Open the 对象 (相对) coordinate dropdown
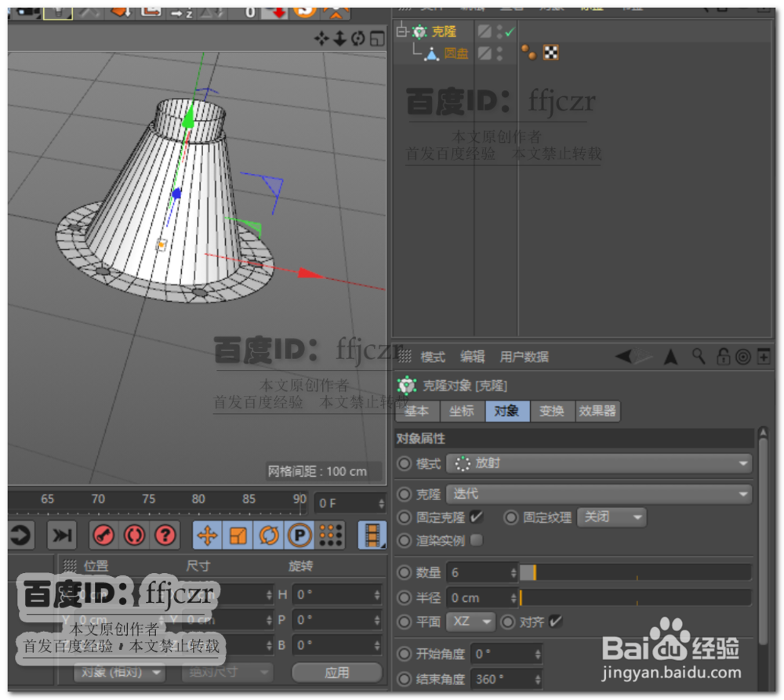 [x=119, y=672]
